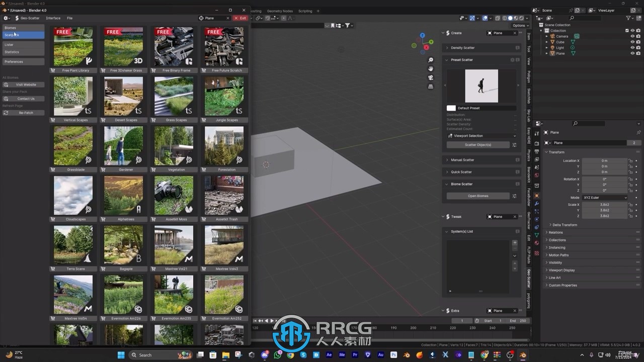
Task: Click the zoom magnifier icon in viewport
Action: (431, 60)
